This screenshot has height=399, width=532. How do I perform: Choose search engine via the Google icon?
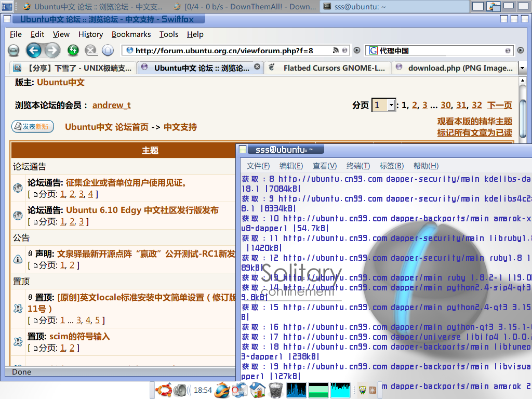tap(373, 50)
